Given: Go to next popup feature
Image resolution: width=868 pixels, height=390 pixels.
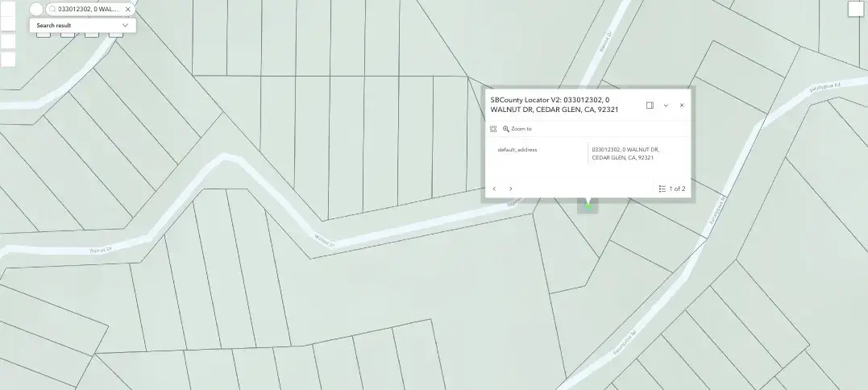Looking at the screenshot, I should point(510,189).
